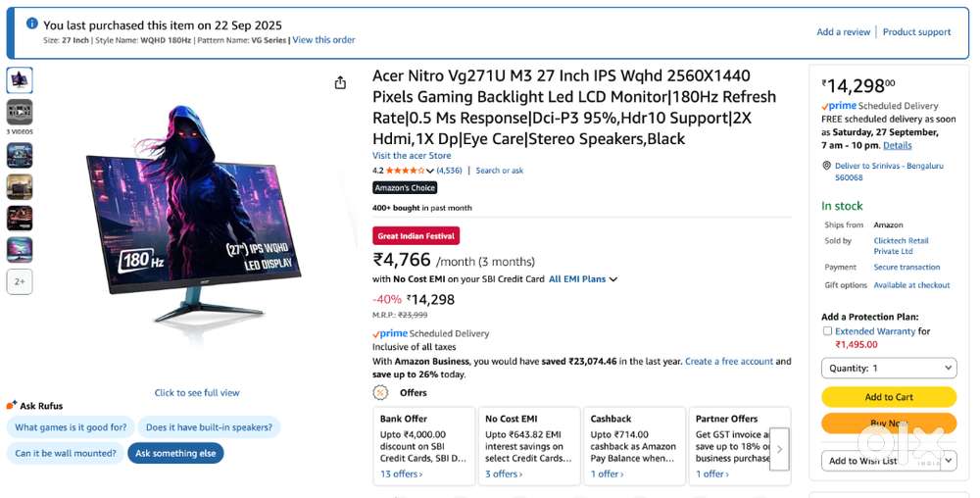The height and width of the screenshot is (498, 980).
Task: Open the 3 videos thumbnail
Action: [x=20, y=112]
